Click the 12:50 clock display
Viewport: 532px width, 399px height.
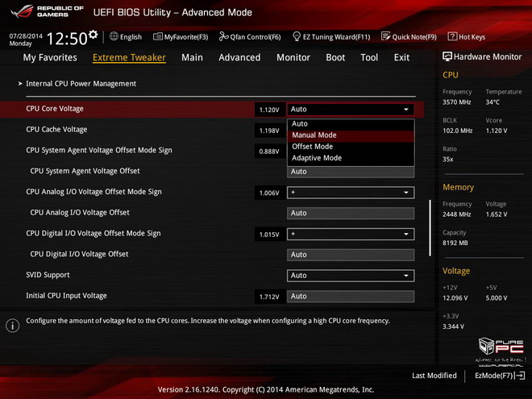click(67, 39)
